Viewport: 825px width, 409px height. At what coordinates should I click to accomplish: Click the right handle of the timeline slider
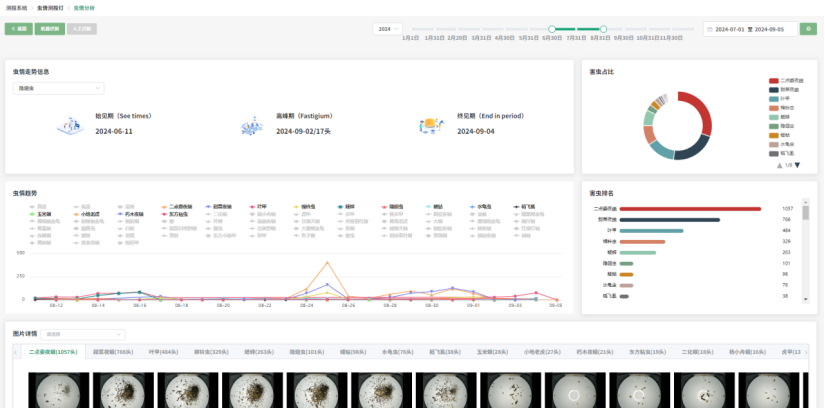pos(603,29)
